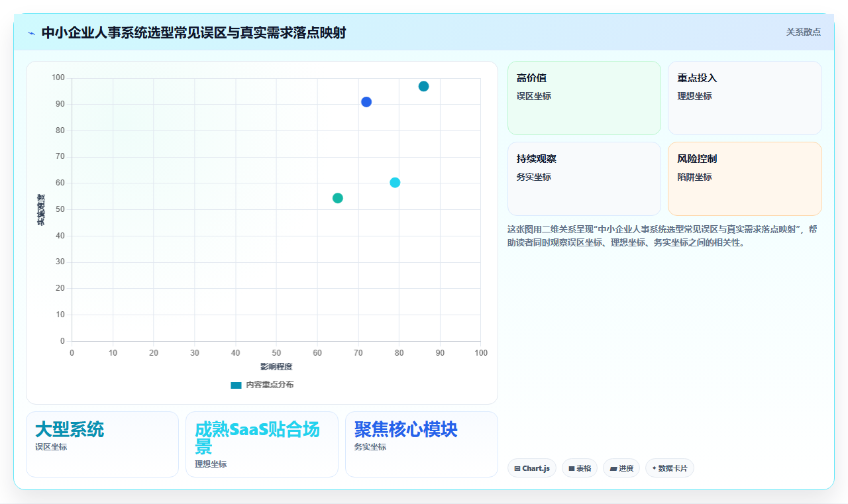Click 误区坐标 caption under 大型系统
848x504 pixels.
(x=51, y=447)
